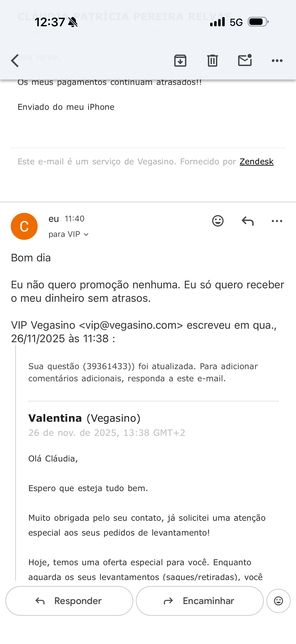Reply using the message header arrow
Screen dimensions: 296x644
(x=248, y=221)
